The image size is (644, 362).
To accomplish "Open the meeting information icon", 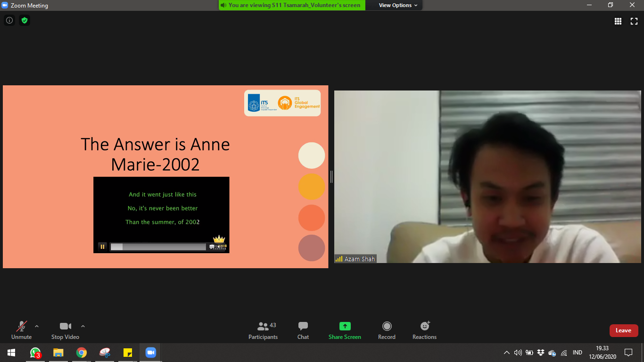I will [9, 20].
